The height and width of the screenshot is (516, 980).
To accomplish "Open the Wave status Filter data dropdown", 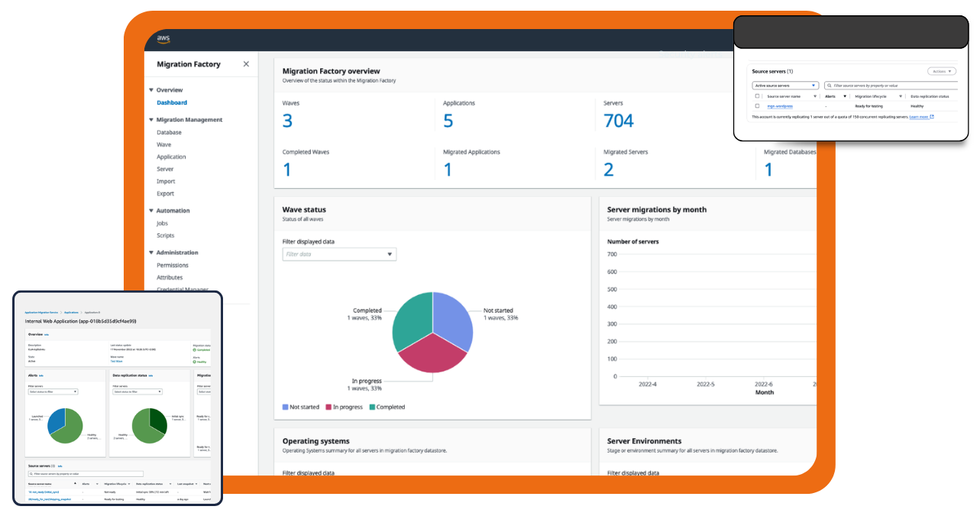I will (x=339, y=254).
